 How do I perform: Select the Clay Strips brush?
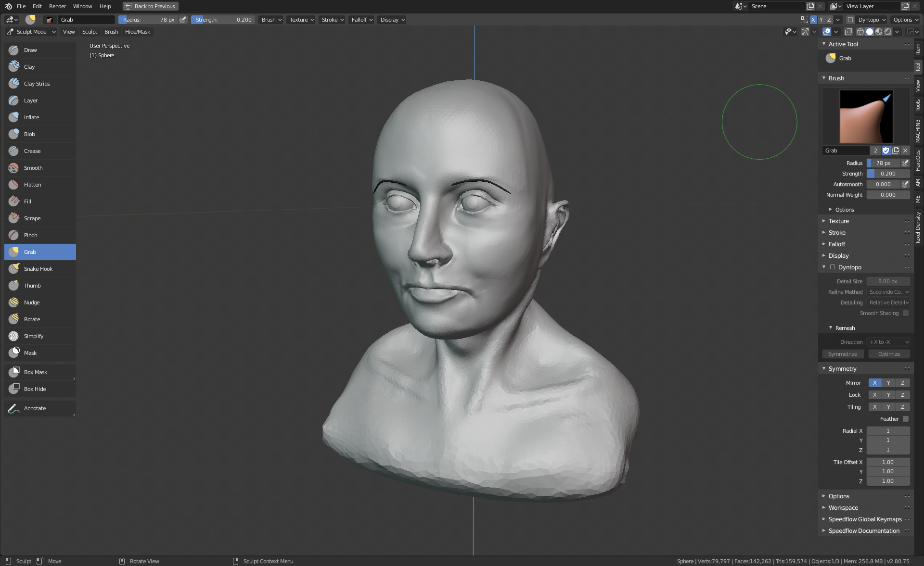click(37, 84)
